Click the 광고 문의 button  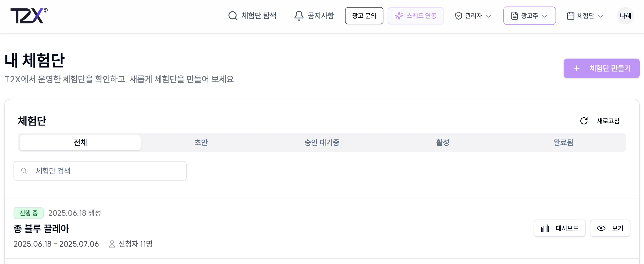pos(364,16)
